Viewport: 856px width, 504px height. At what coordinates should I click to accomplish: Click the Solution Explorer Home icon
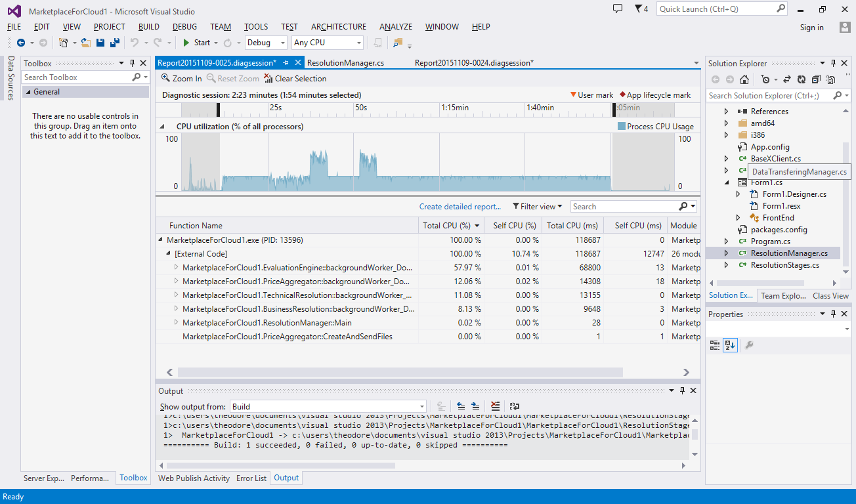(744, 79)
